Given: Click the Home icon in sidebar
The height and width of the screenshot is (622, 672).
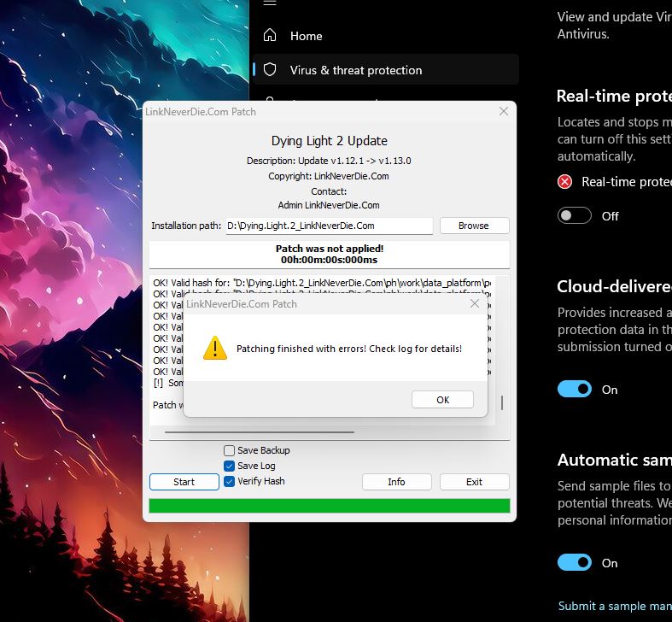Looking at the screenshot, I should (270, 36).
